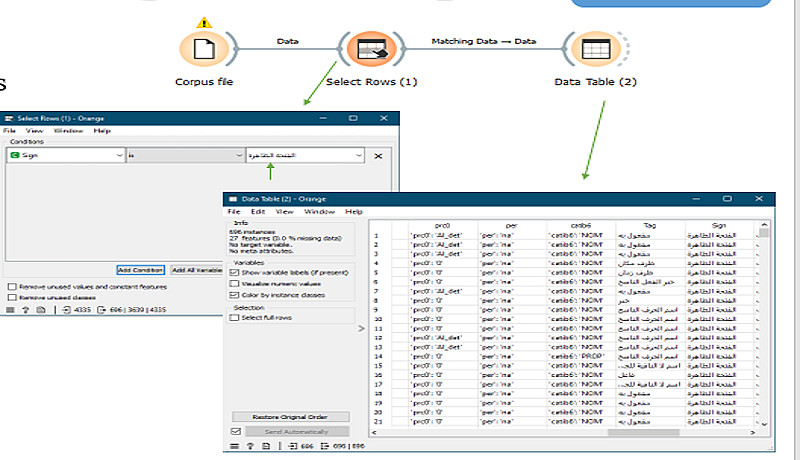Click Restore Original Order button

tap(290, 417)
